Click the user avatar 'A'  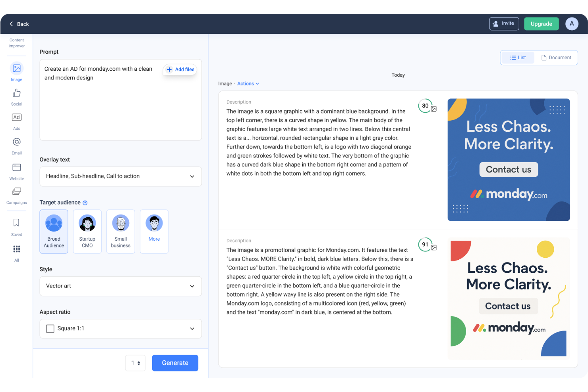coord(572,24)
